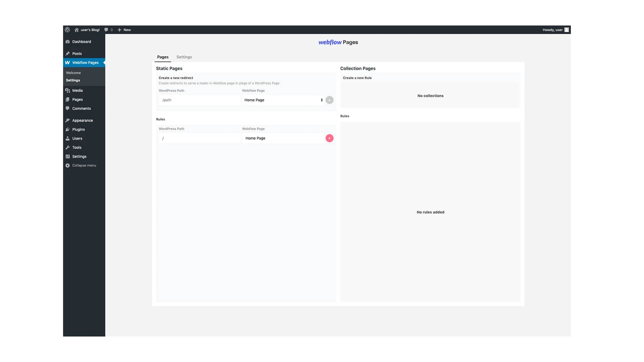The image size is (644, 362).
Task: Click the plus icon beside New
Action: [x=119, y=30]
